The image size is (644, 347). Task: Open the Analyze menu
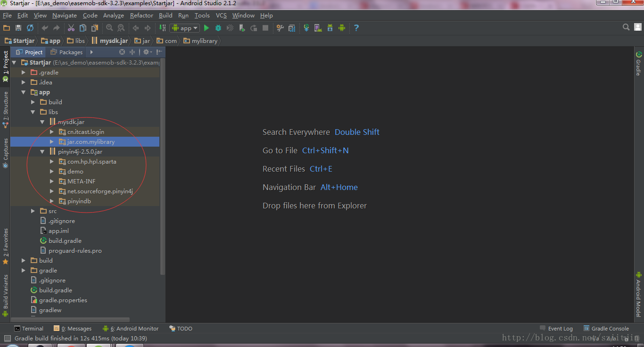113,15
